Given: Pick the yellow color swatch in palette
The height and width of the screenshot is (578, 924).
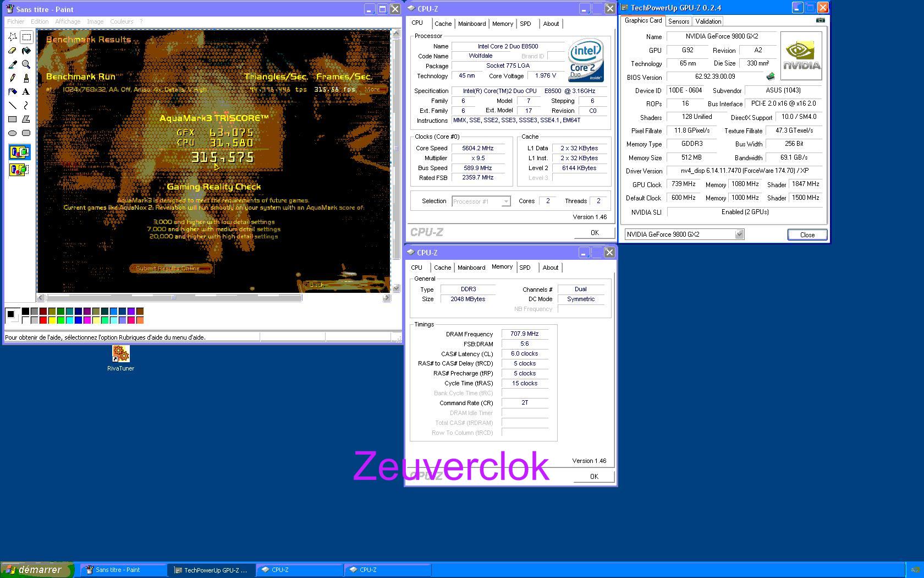Looking at the screenshot, I should [52, 320].
